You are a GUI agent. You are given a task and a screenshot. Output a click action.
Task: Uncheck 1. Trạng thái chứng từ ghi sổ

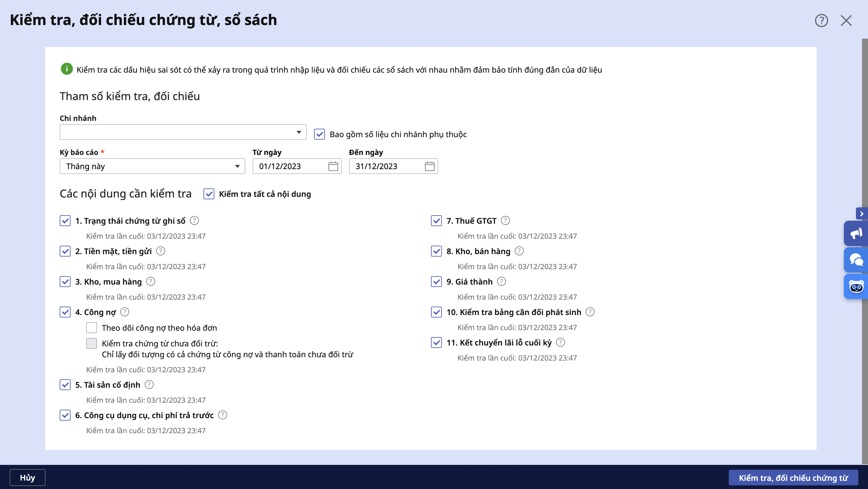65,221
